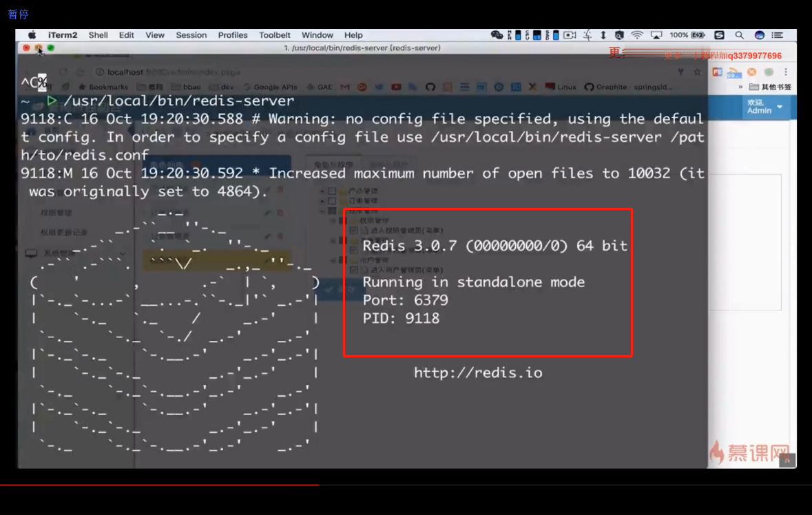Open the Gmail M bookmark icon
This screenshot has width=812, height=515.
(x=345, y=87)
